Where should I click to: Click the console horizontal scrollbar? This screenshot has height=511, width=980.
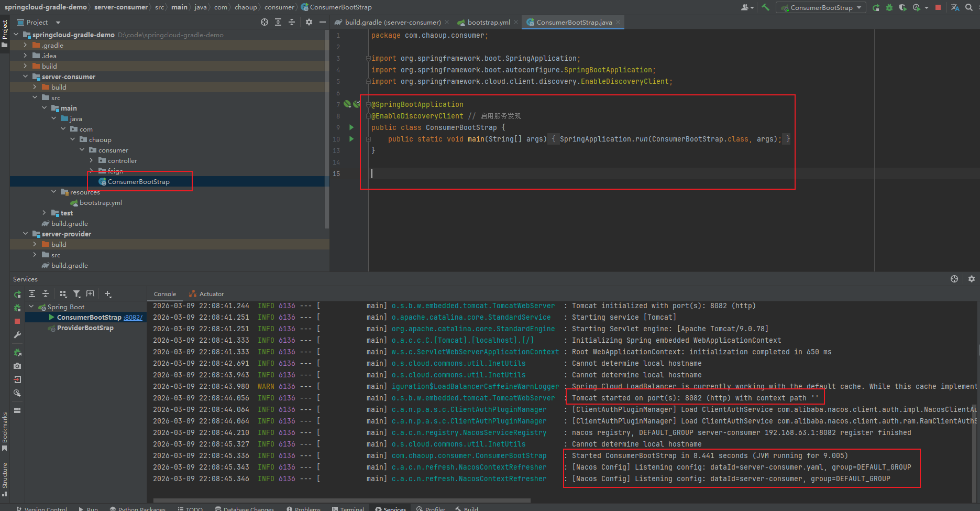pos(342,500)
